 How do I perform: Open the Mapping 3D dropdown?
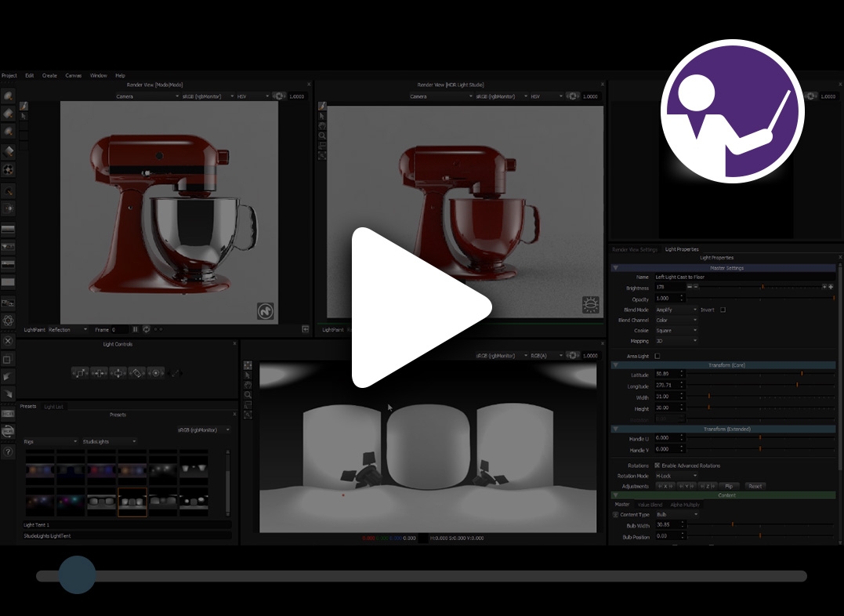(676, 341)
